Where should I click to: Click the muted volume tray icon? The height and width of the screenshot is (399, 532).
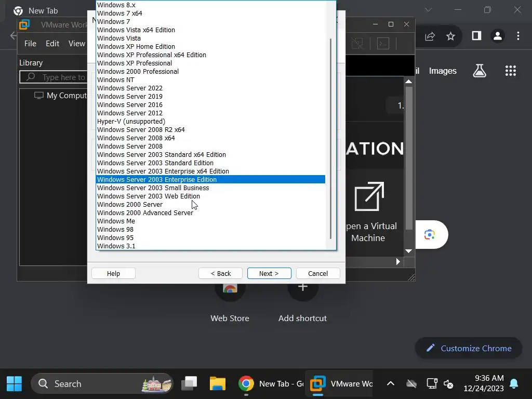tap(448, 384)
